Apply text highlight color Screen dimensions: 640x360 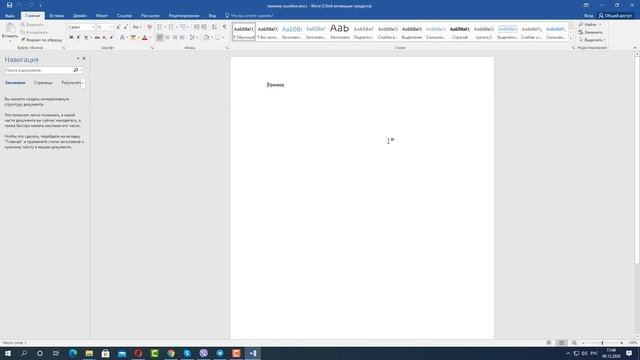point(133,38)
